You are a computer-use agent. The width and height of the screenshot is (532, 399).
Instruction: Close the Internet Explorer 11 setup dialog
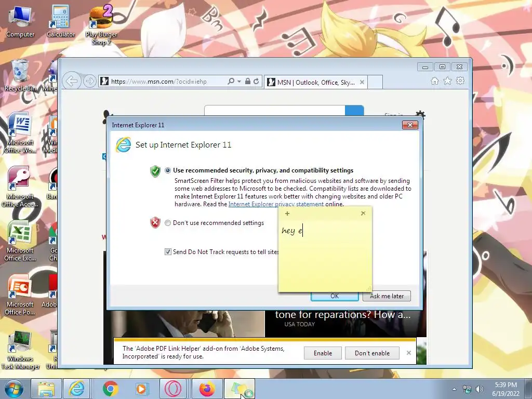point(410,125)
